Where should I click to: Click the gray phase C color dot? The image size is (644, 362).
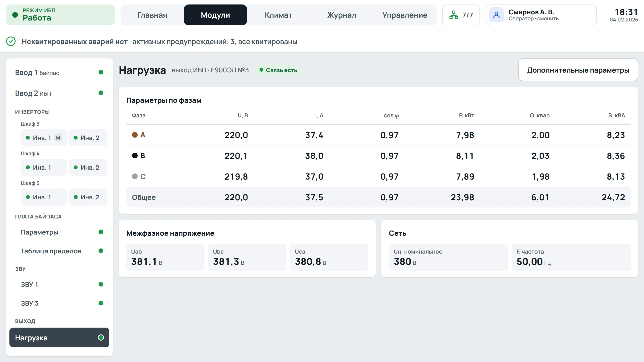(x=135, y=177)
